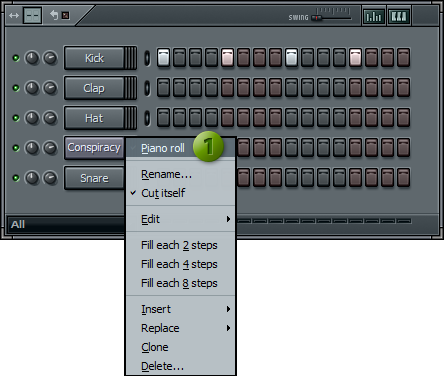The height and width of the screenshot is (376, 444).
Task: Click the Kick channel select indicator
Action: point(147,58)
